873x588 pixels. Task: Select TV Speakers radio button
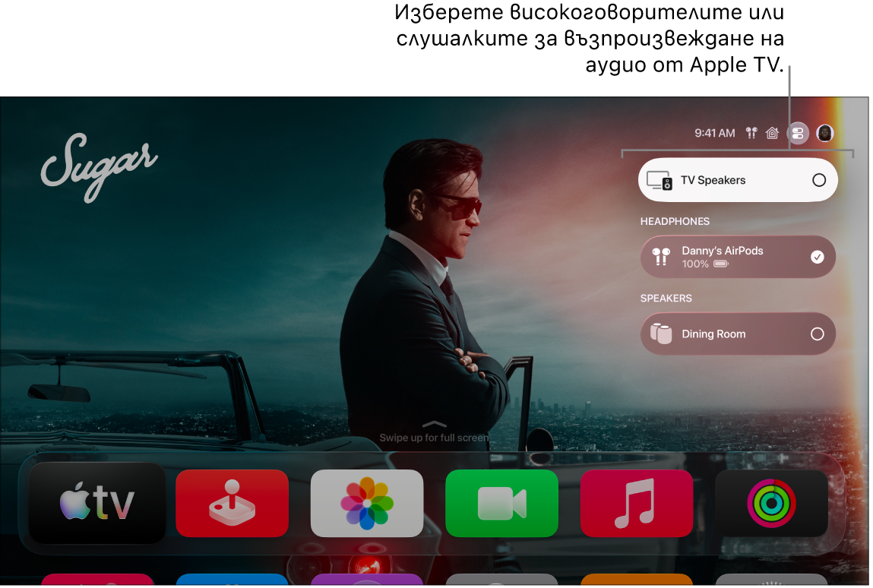(x=819, y=180)
